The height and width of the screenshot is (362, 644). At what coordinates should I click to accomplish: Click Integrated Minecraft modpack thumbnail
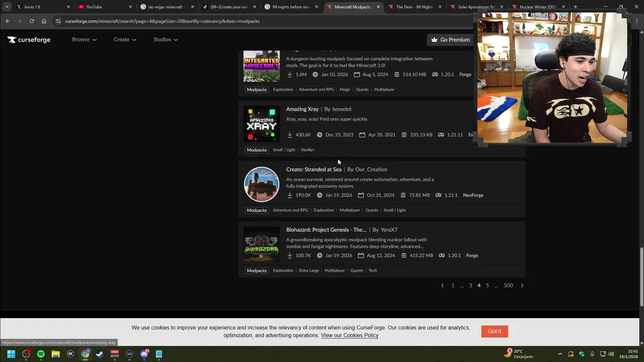[x=262, y=66]
